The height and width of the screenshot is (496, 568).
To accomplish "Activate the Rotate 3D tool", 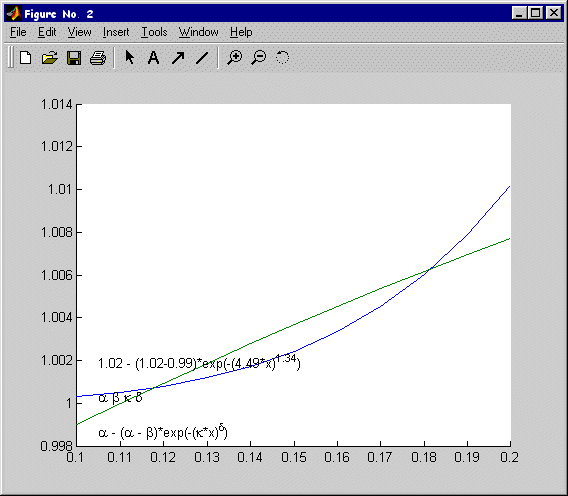I will pos(282,57).
